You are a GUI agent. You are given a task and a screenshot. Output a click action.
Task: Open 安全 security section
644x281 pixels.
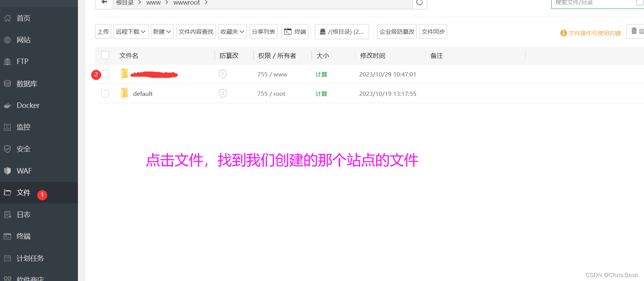pos(23,149)
